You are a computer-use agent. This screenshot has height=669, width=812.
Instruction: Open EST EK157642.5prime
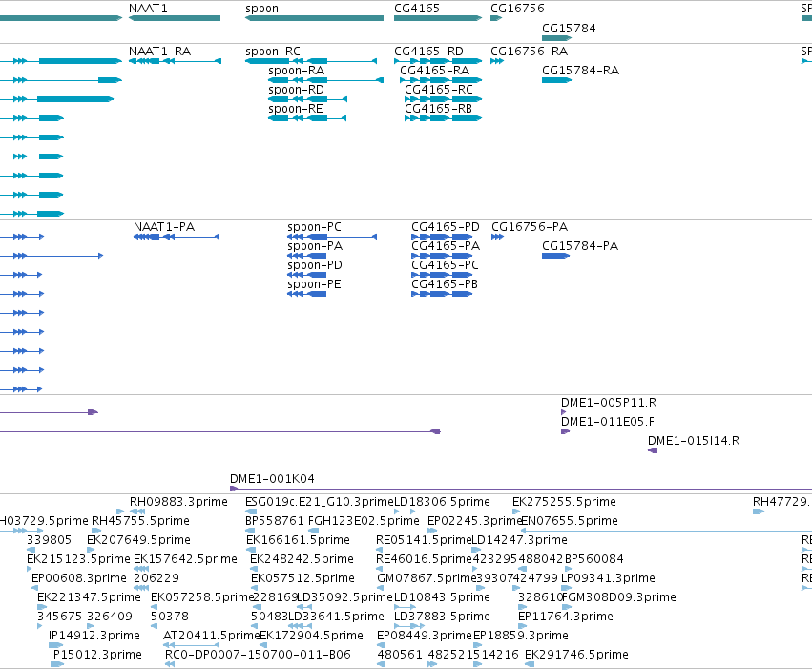click(x=185, y=560)
